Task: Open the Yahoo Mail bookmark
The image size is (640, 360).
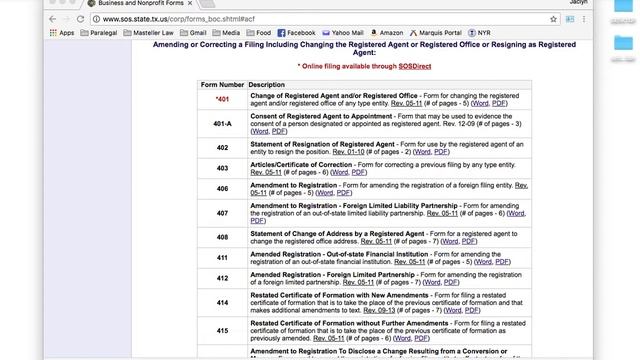Action: (x=343, y=33)
